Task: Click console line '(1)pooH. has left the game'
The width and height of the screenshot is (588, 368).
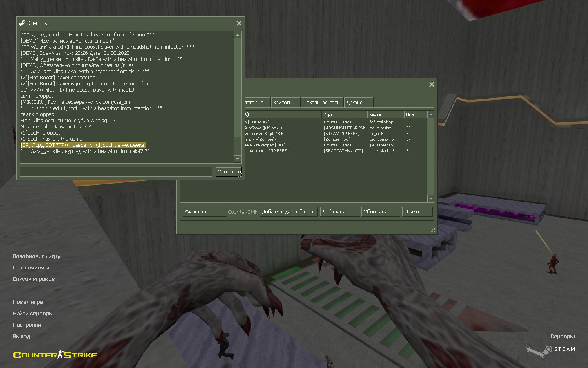Action: pos(51,139)
